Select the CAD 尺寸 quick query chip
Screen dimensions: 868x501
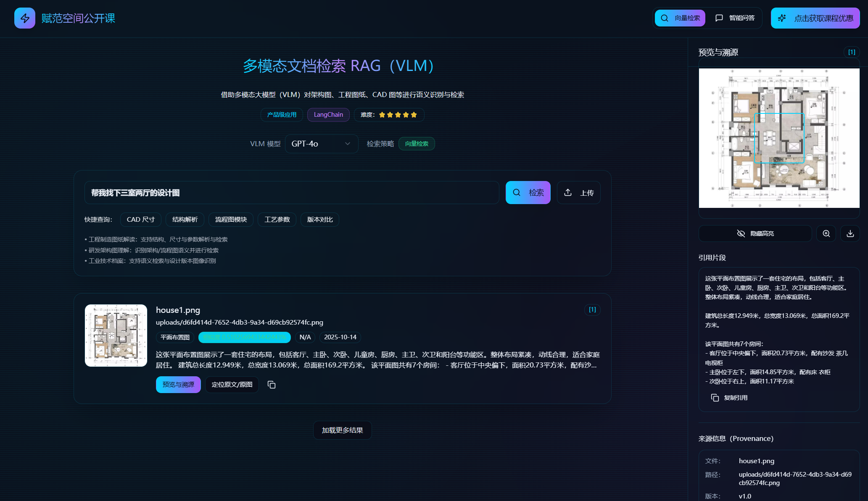point(140,220)
